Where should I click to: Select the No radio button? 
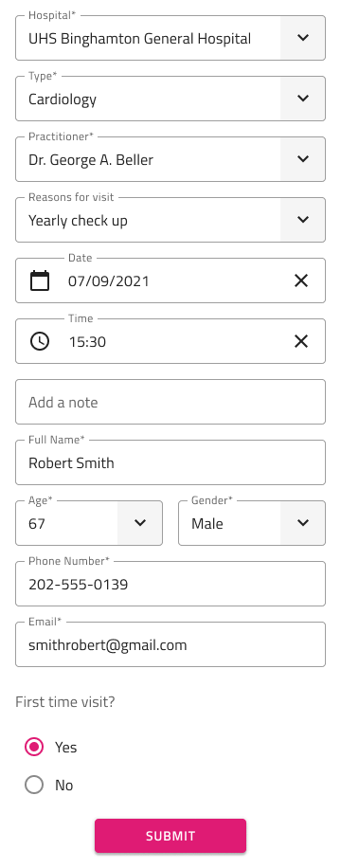[x=34, y=785]
